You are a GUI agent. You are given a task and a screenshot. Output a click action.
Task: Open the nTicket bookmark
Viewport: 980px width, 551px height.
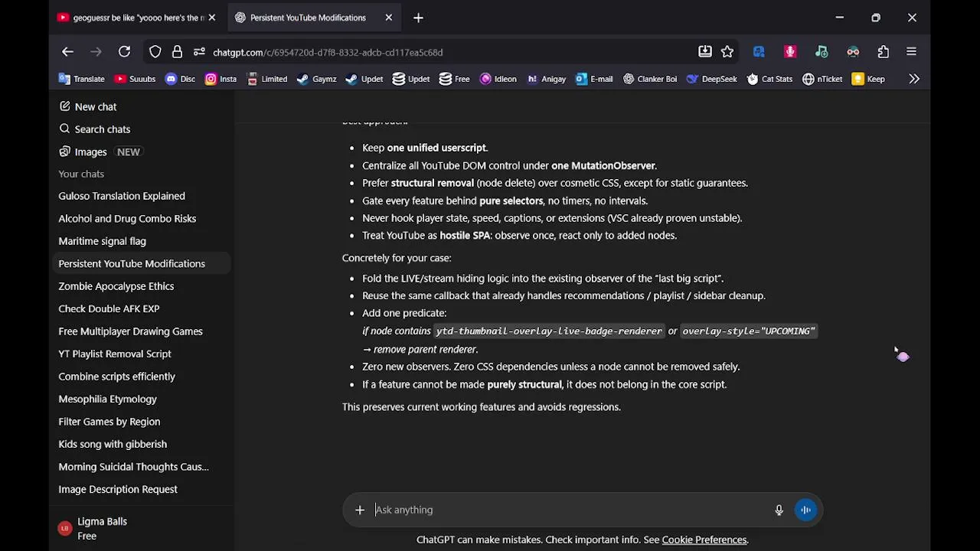coord(822,79)
